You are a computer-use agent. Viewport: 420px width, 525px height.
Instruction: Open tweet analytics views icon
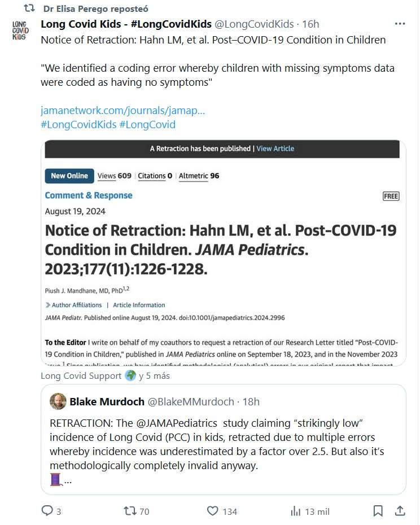click(x=295, y=511)
